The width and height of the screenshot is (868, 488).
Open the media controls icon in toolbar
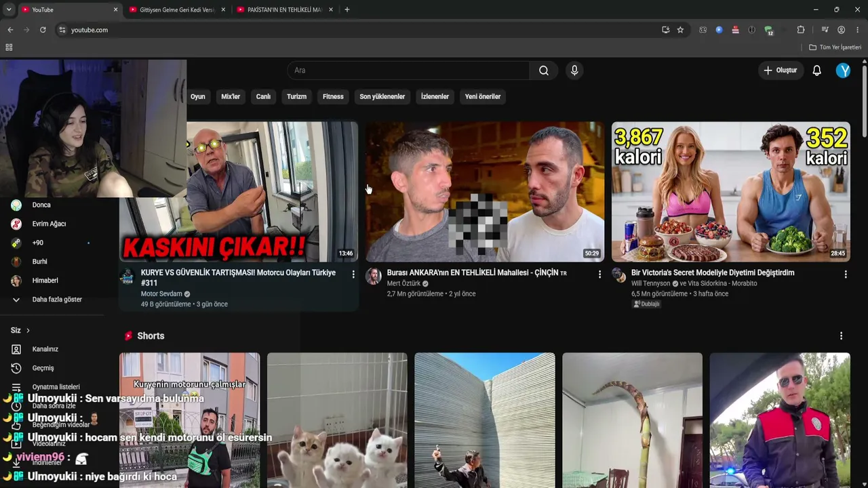[x=825, y=30]
